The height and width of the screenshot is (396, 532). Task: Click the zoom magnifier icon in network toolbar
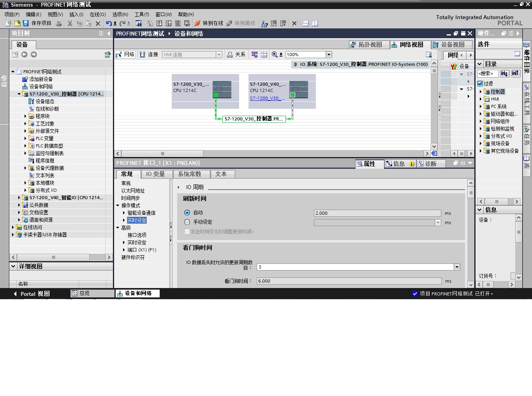275,55
